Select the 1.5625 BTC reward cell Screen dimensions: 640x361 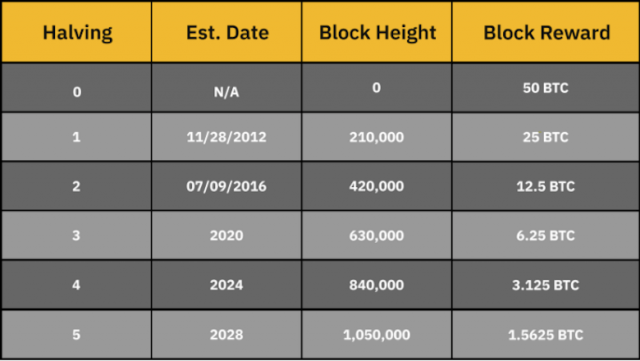click(546, 334)
